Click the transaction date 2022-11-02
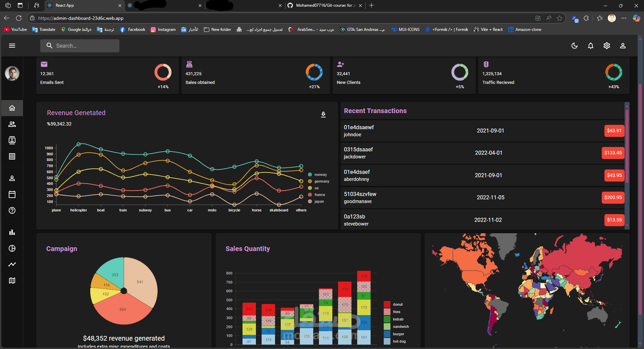This screenshot has width=644, height=349. point(488,220)
